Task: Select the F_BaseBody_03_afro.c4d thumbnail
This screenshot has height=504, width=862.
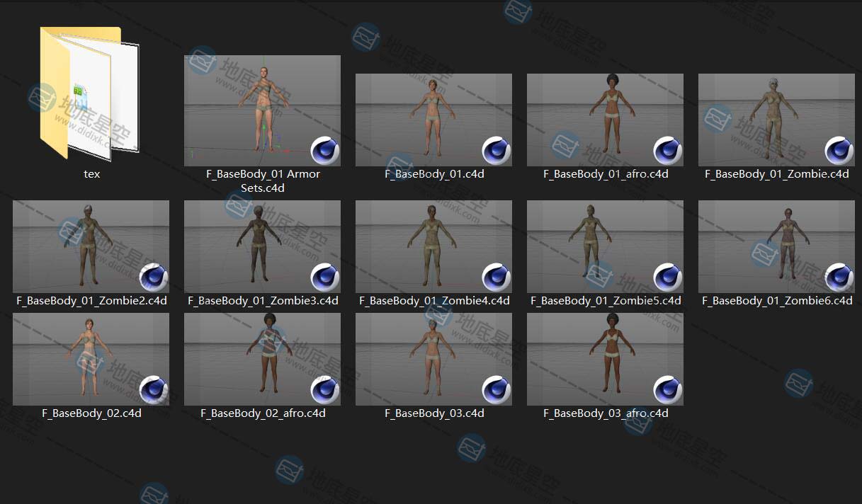Action: [605, 360]
